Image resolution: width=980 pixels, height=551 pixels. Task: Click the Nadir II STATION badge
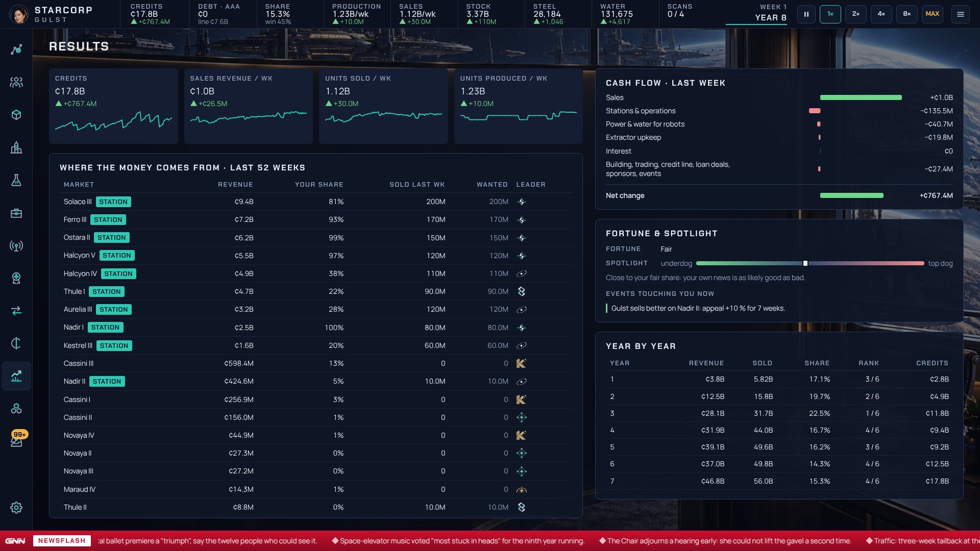coord(107,382)
